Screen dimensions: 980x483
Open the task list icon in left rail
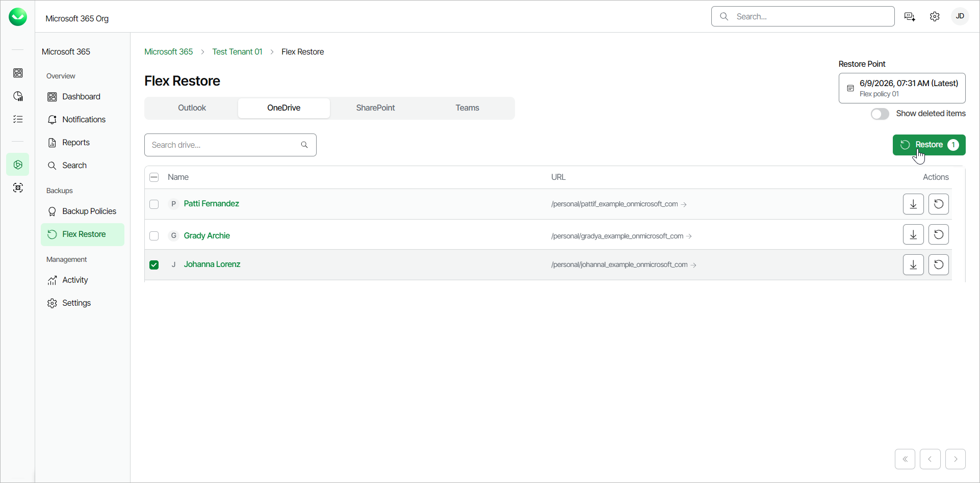pos(18,119)
